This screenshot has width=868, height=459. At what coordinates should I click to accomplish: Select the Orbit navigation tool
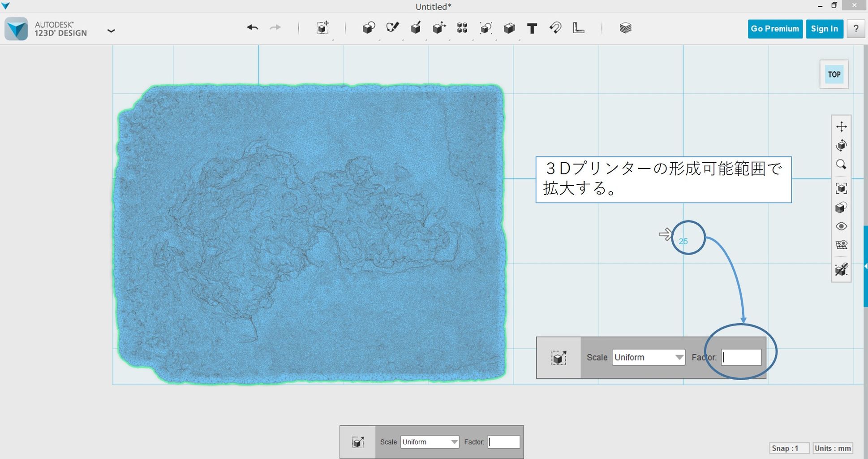pos(841,145)
